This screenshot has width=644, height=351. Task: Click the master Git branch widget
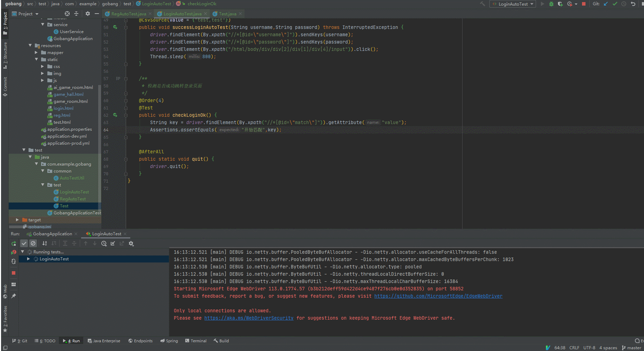pos(631,348)
